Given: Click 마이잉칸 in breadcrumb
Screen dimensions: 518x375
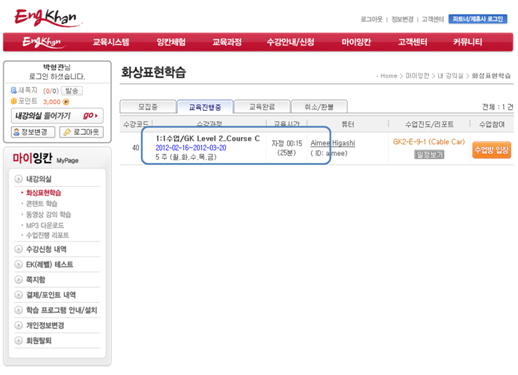Looking at the screenshot, I should [417, 76].
